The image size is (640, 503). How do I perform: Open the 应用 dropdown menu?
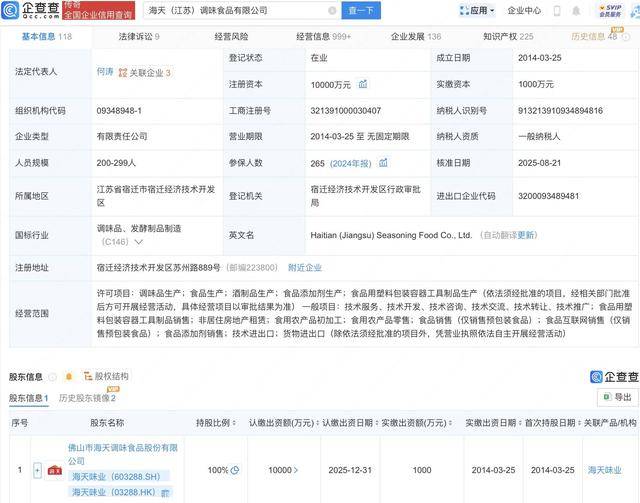477,11
